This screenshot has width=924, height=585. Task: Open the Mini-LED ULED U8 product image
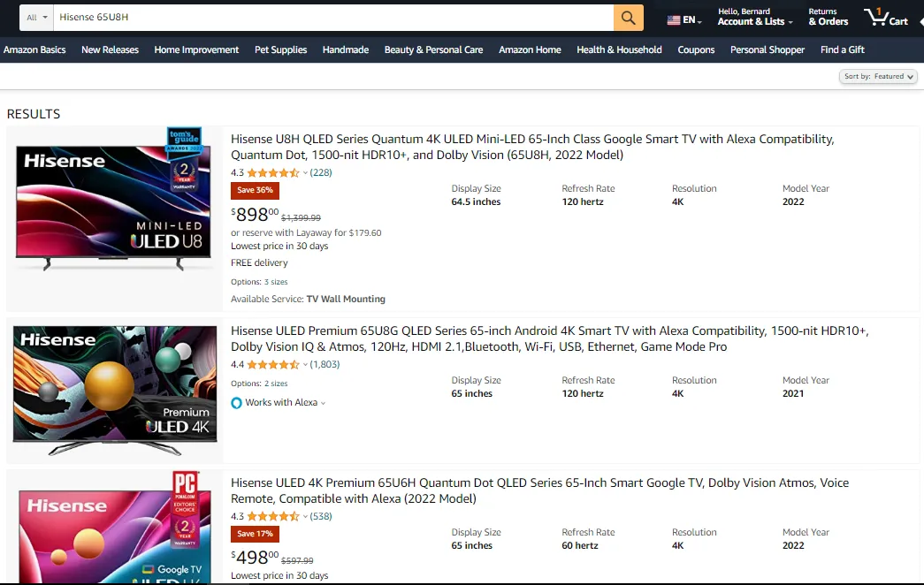pos(113,201)
